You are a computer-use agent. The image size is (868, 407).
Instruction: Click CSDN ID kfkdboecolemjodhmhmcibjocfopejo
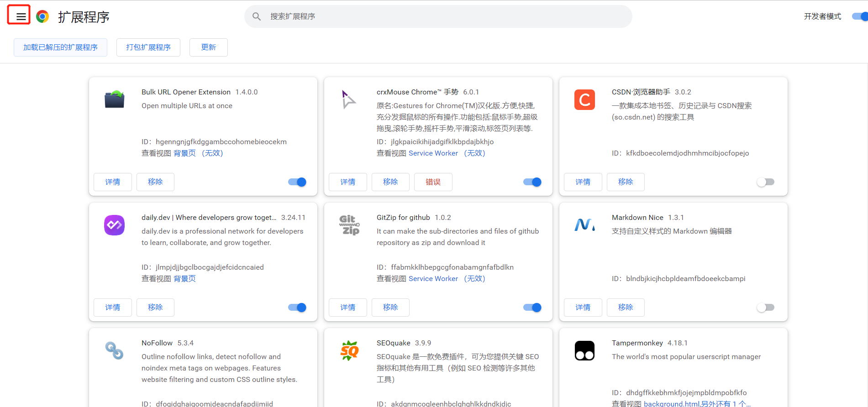[x=680, y=153]
